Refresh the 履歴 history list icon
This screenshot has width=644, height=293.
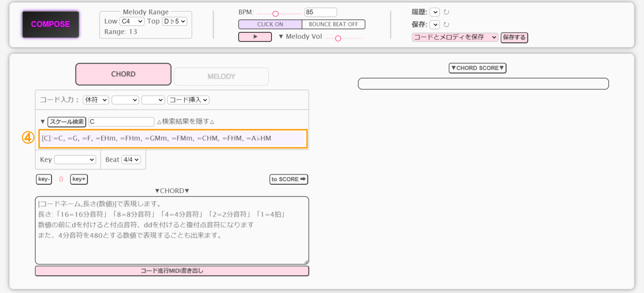tap(446, 12)
